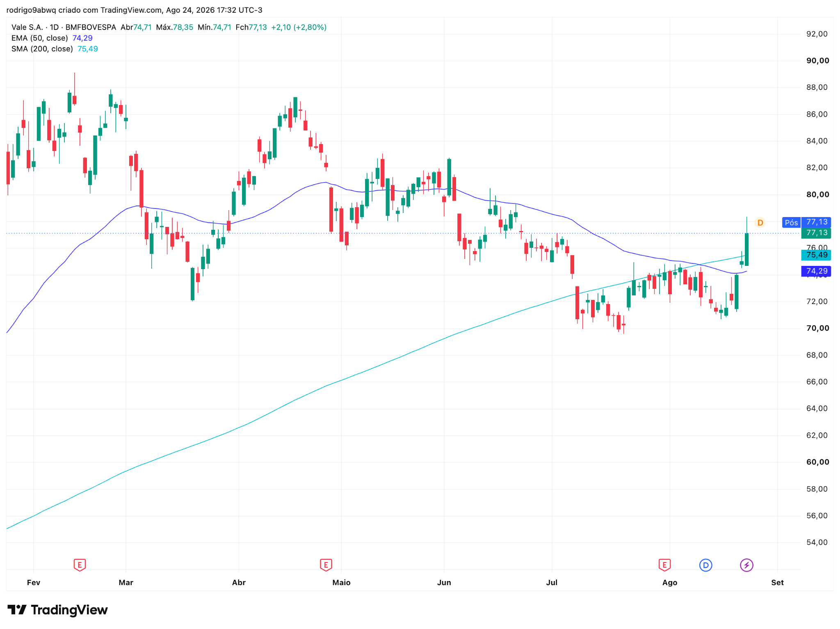840x629 pixels.
Task: Click the Ago label on time axis
Action: coord(670,582)
